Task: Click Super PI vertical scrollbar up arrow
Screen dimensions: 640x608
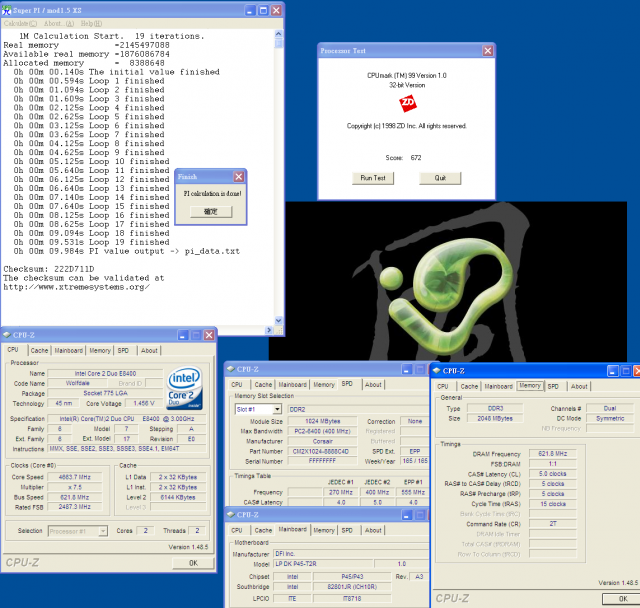Action: (x=279, y=34)
